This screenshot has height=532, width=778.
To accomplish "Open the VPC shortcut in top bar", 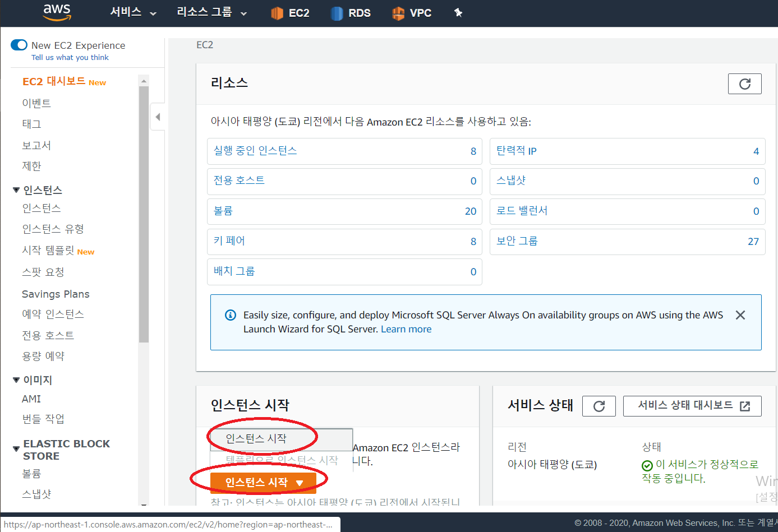I will tap(412, 13).
